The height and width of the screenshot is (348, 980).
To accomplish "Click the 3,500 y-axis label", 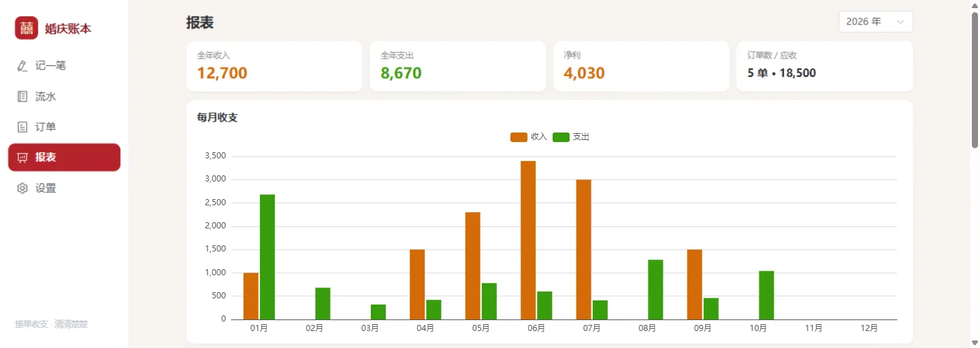I will click(x=215, y=156).
